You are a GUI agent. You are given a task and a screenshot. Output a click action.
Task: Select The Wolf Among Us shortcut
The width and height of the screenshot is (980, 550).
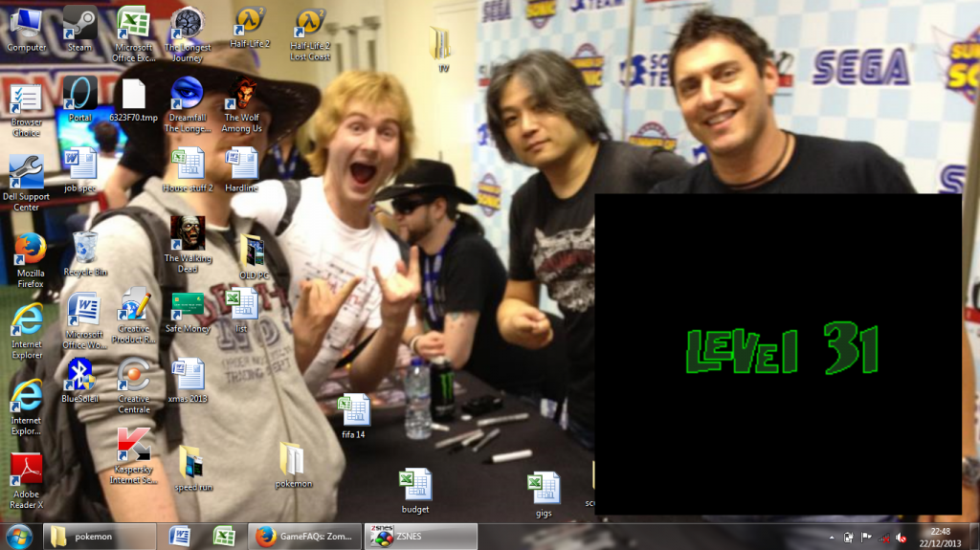point(242,94)
